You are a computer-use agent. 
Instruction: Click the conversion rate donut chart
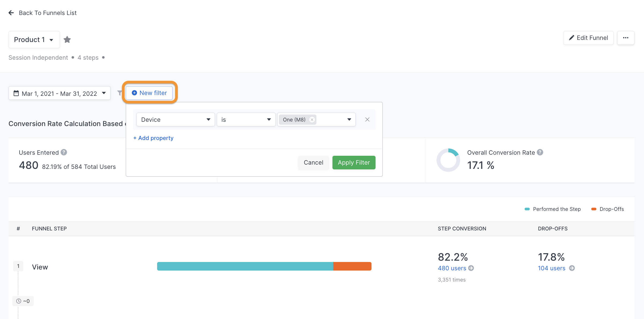point(448,160)
